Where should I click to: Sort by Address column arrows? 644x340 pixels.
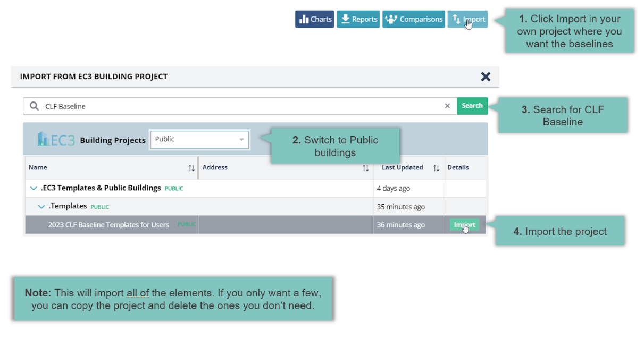(365, 168)
